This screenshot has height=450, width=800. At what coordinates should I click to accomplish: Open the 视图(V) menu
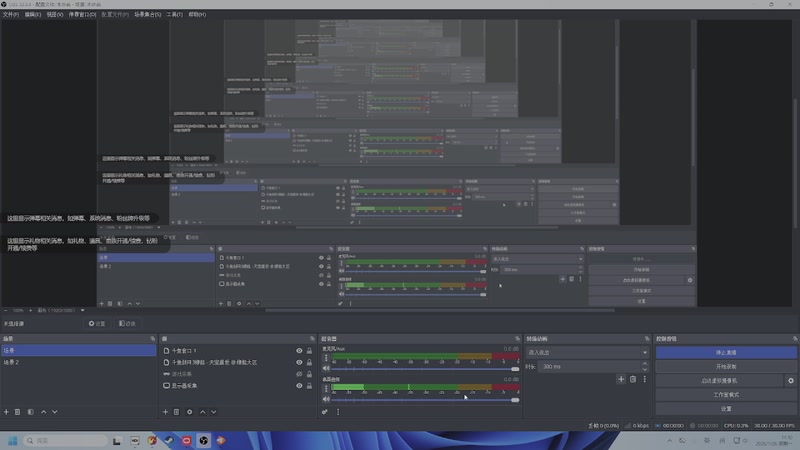tap(55, 14)
